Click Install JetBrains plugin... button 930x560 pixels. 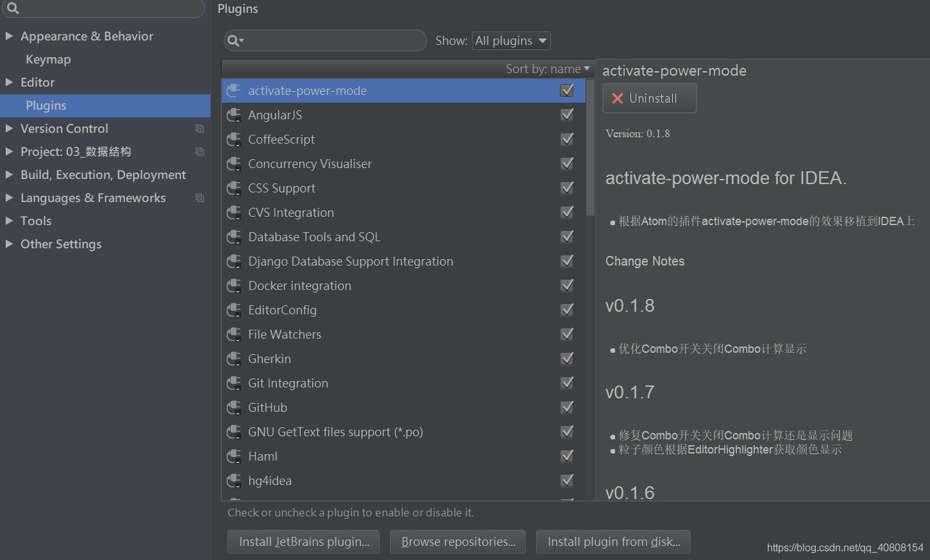[x=303, y=541]
